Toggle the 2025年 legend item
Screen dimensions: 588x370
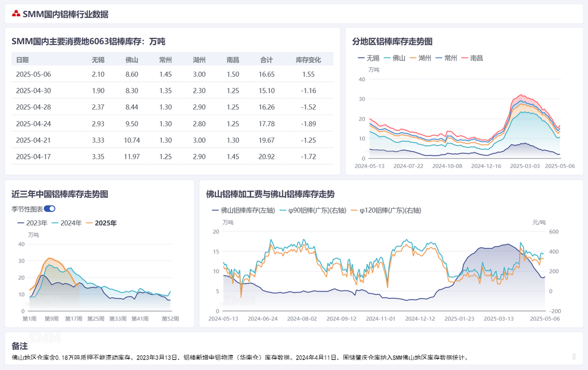click(100, 223)
